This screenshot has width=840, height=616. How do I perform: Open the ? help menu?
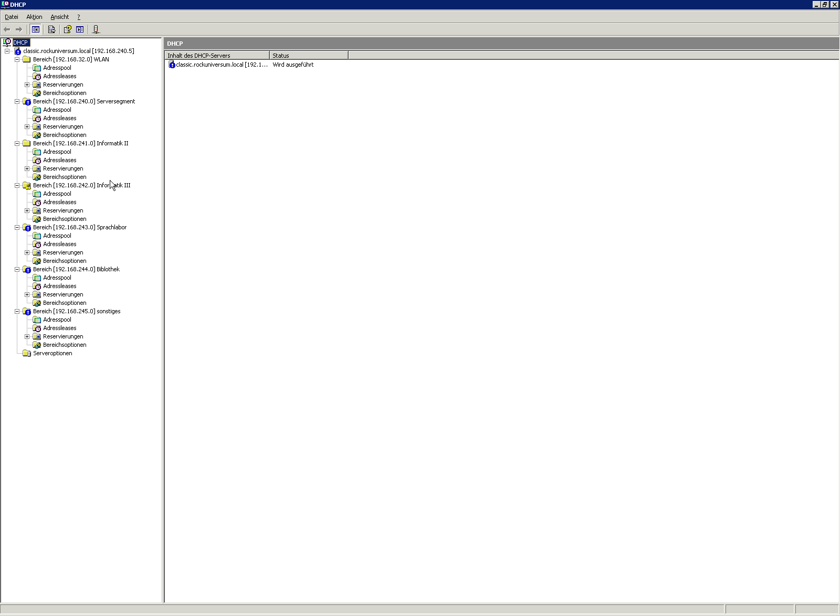pyautogui.click(x=79, y=17)
